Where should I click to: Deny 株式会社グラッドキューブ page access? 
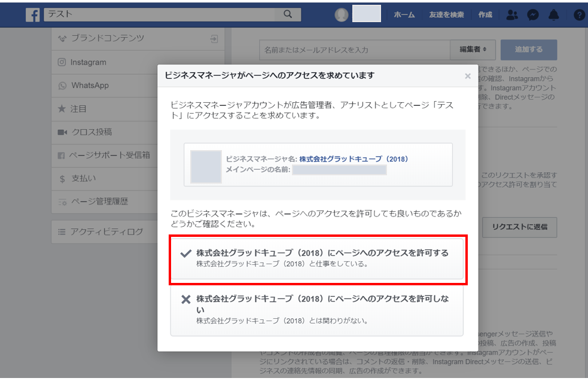tap(317, 310)
